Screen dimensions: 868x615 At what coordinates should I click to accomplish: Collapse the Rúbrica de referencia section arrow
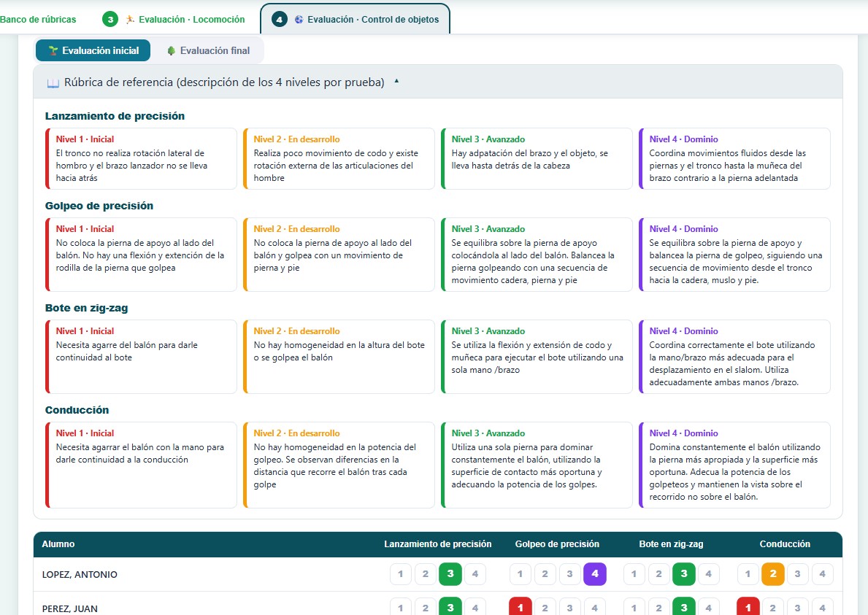click(x=396, y=81)
